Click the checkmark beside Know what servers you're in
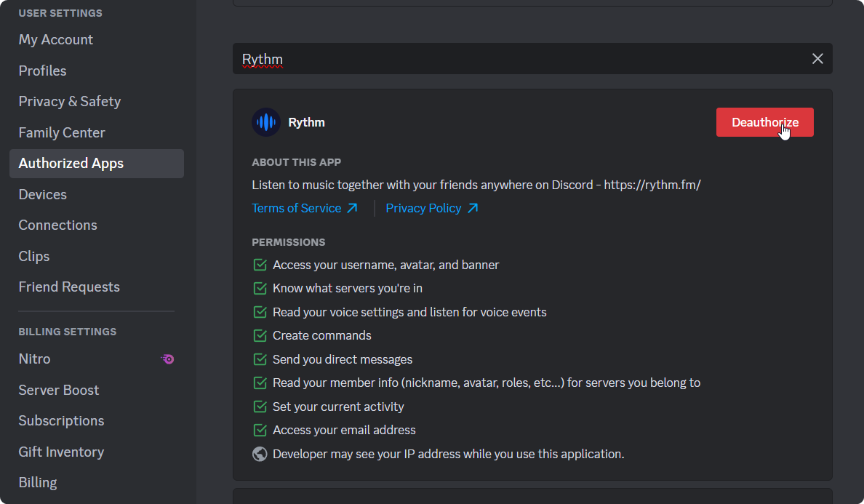The height and width of the screenshot is (504, 864). point(260,288)
